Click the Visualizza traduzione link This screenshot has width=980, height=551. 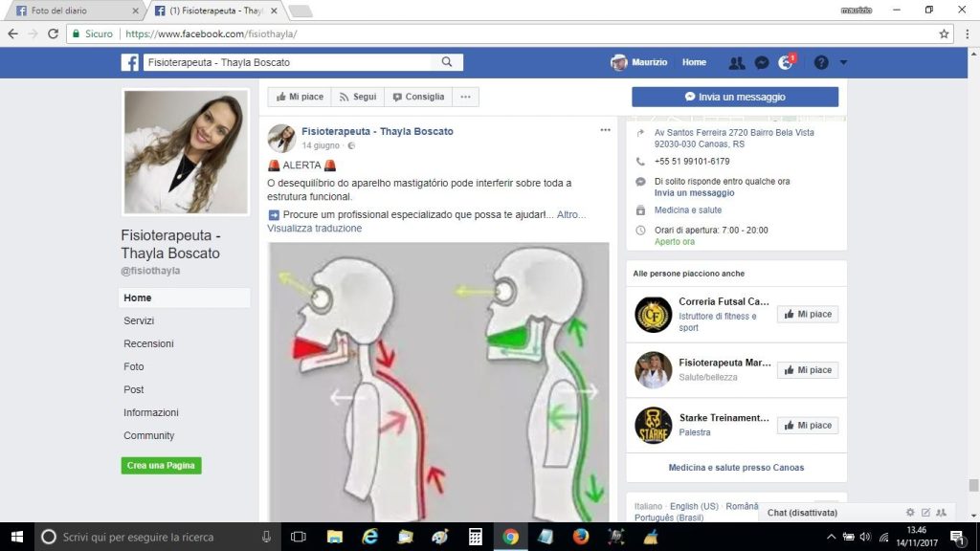(x=314, y=229)
